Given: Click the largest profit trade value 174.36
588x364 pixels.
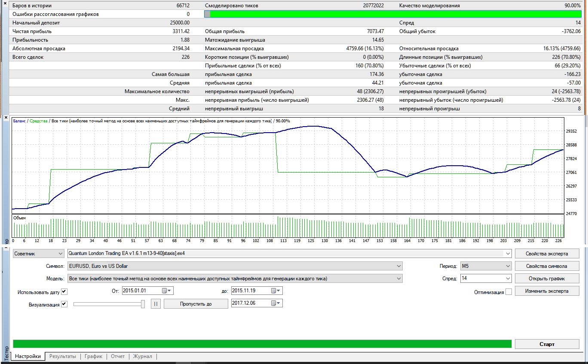Looking at the screenshot, I should 377,74.
